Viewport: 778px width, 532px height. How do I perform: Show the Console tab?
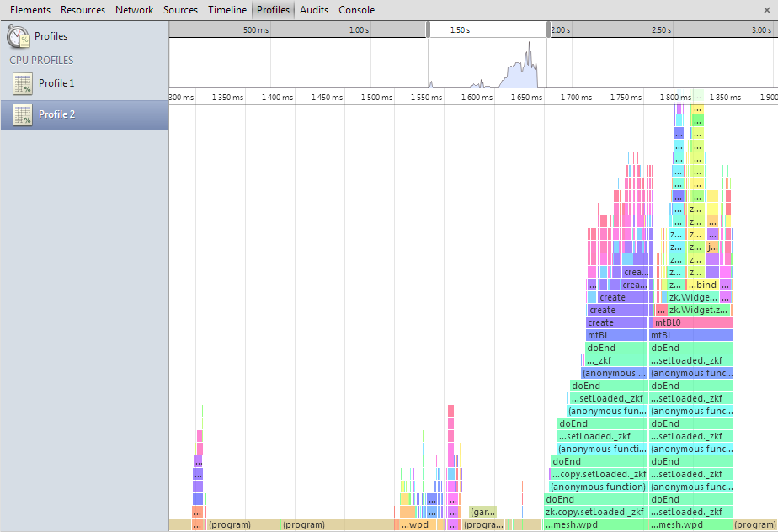pos(356,10)
